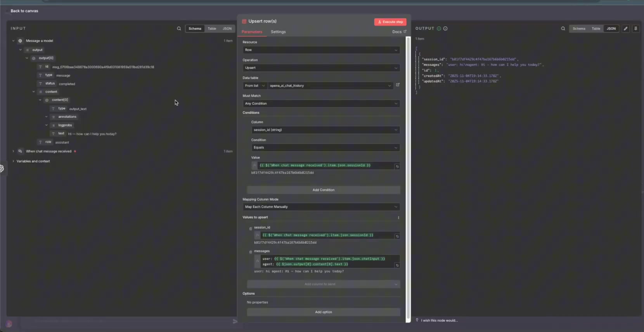The image size is (644, 332).
Task: Open the Operation dropdown showing Upsert
Action: click(x=321, y=68)
